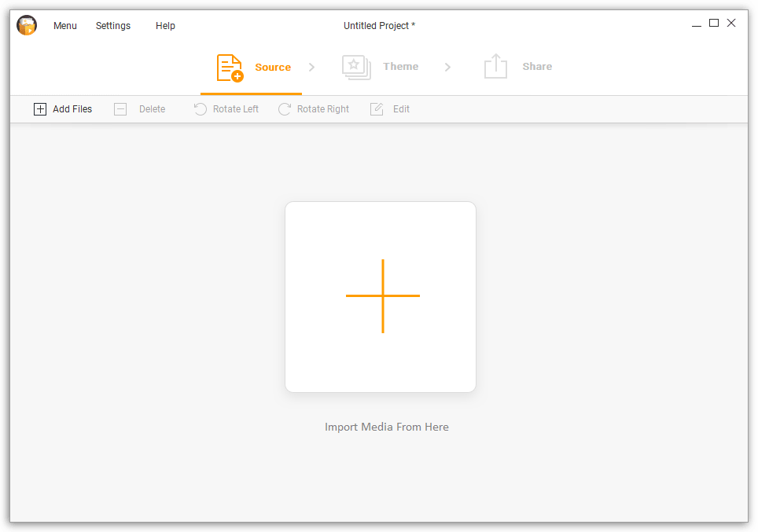Open the Settings menu
758x532 pixels.
click(113, 26)
